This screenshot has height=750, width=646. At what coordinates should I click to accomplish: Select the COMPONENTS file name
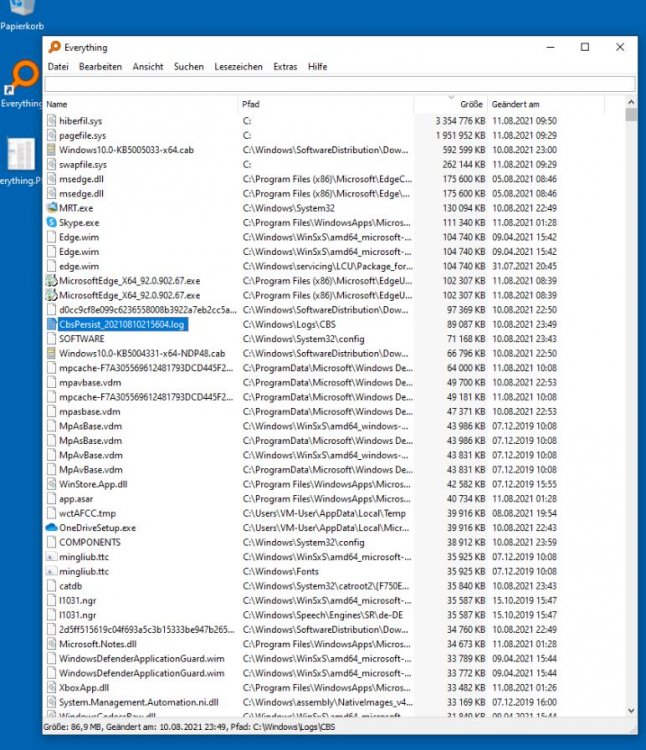click(89, 542)
